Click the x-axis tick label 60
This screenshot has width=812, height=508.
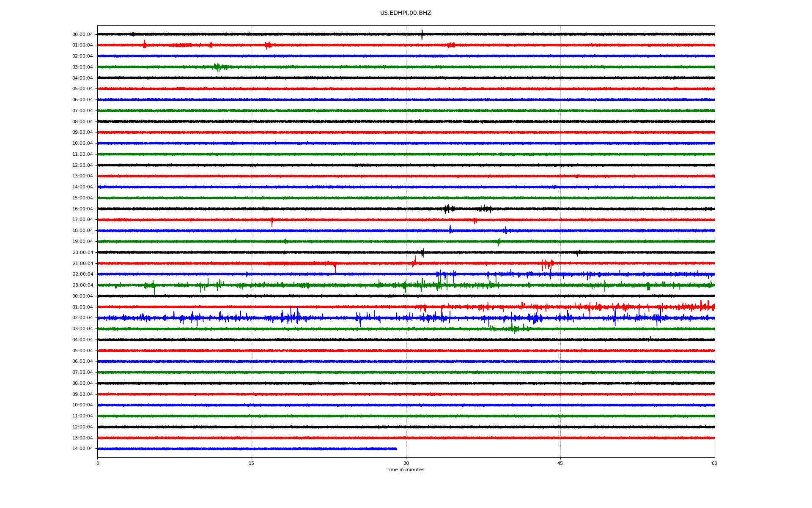[714, 463]
